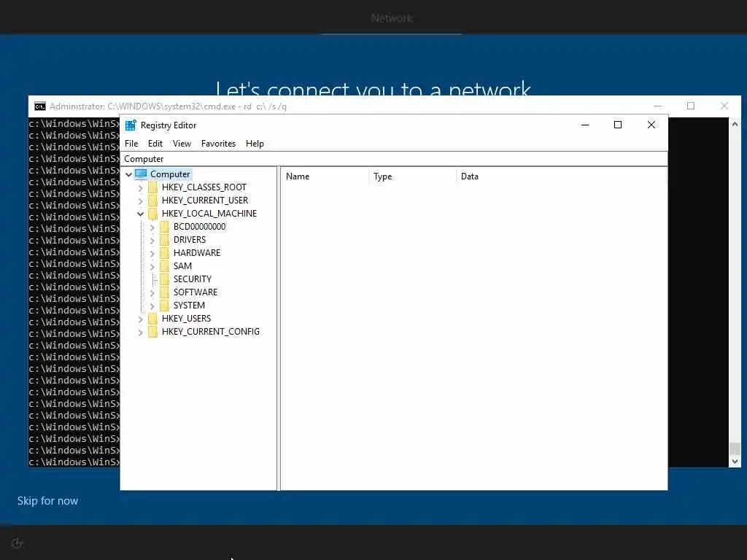Select the HKEY_LOCAL_MACHINE label
The width and height of the screenshot is (747, 560).
(209, 214)
